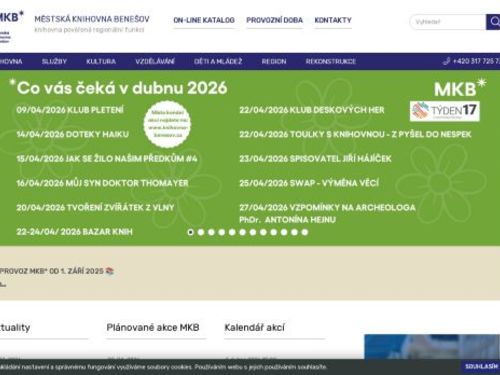Click the phone icon beside +420 number
The height and width of the screenshot is (375, 500).
pyautogui.click(x=446, y=61)
